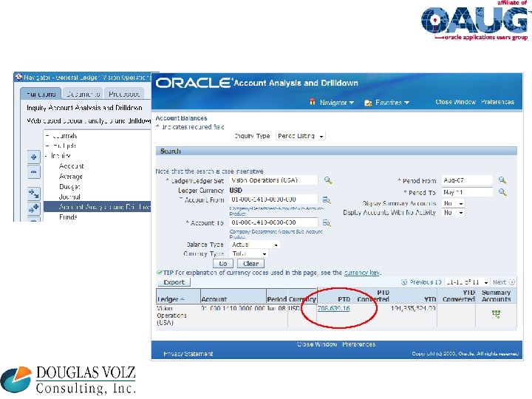The height and width of the screenshot is (399, 532).
Task: Open Account From flexfield search icon
Action: click(327, 199)
